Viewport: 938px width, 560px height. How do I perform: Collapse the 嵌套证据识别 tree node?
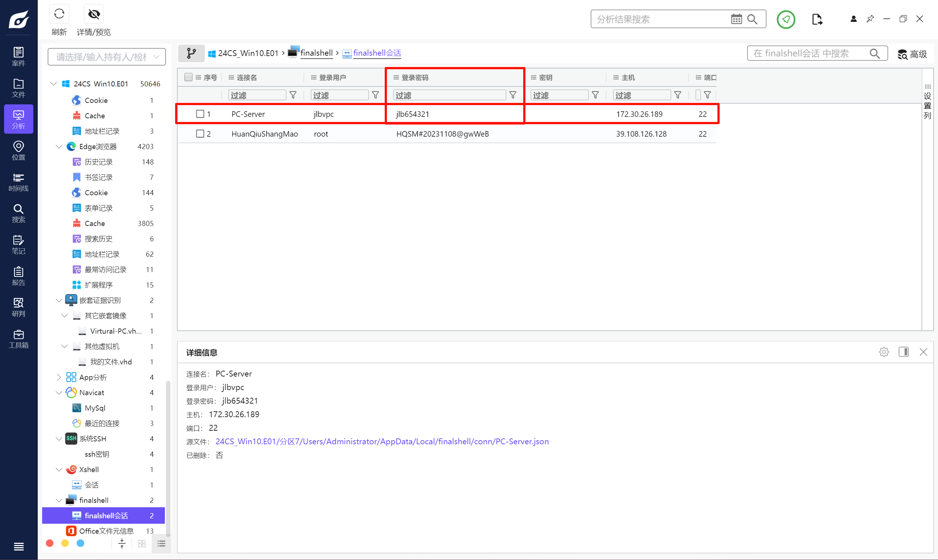point(59,300)
